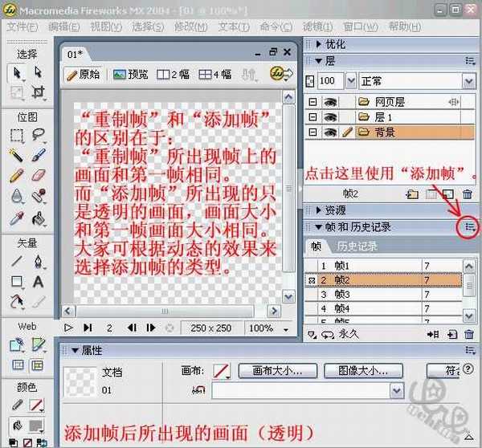Screen dimensions: 482x448
Task: Toggle visibility of 背景 layer
Action: click(x=330, y=132)
